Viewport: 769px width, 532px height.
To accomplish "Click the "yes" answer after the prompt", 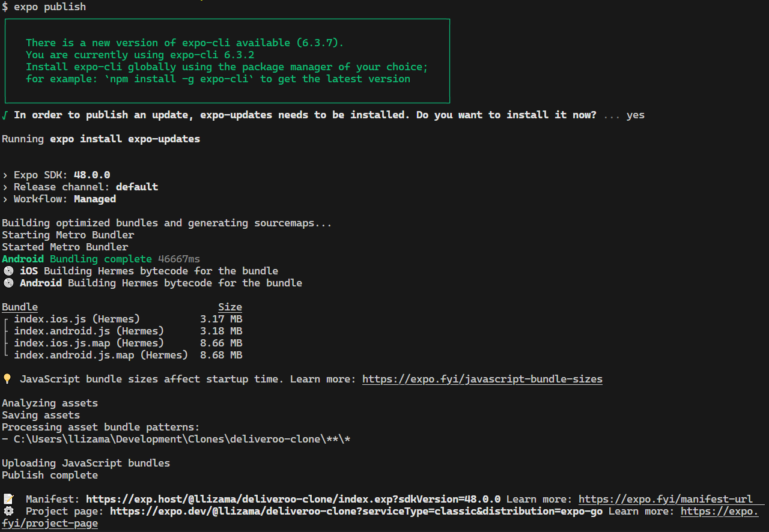I will coord(636,115).
